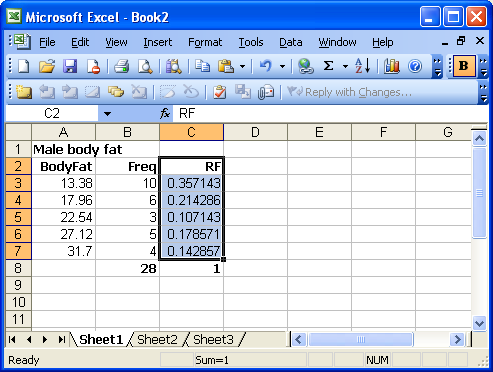
Task: Open the Paste options dropdown arrow
Action: pyautogui.click(x=243, y=66)
